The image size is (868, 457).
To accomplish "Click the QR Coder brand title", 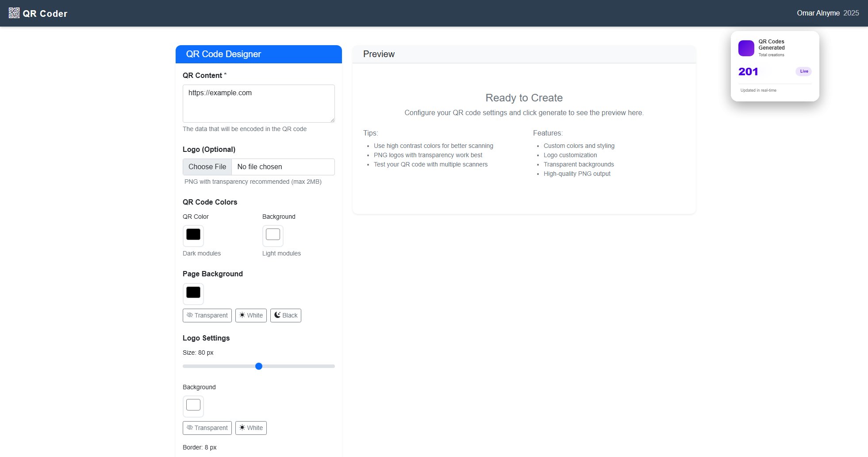I will coord(45,13).
